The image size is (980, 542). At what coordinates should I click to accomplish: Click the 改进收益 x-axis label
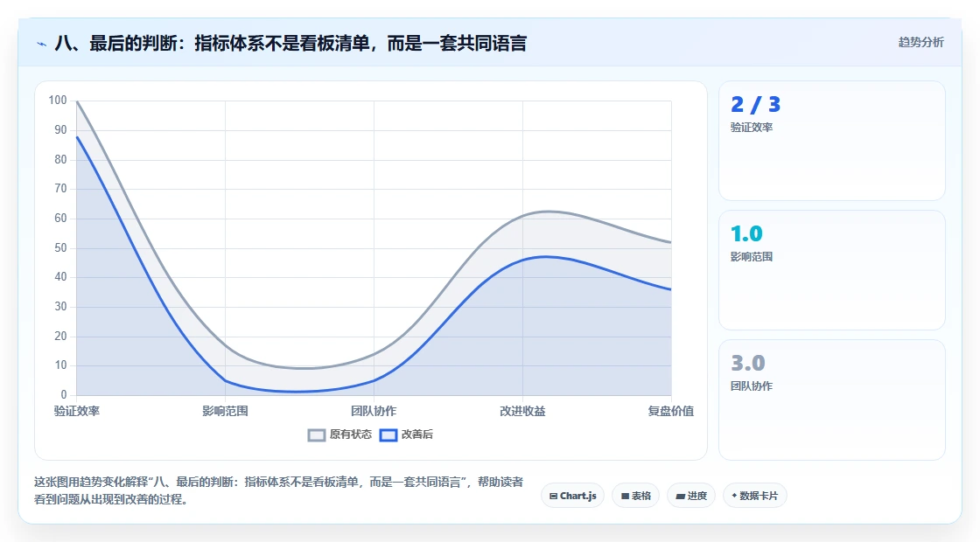pyautogui.click(x=522, y=411)
